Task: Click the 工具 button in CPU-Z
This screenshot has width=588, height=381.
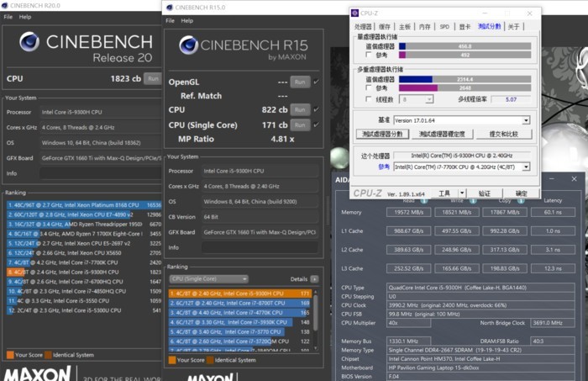Action: click(x=444, y=193)
